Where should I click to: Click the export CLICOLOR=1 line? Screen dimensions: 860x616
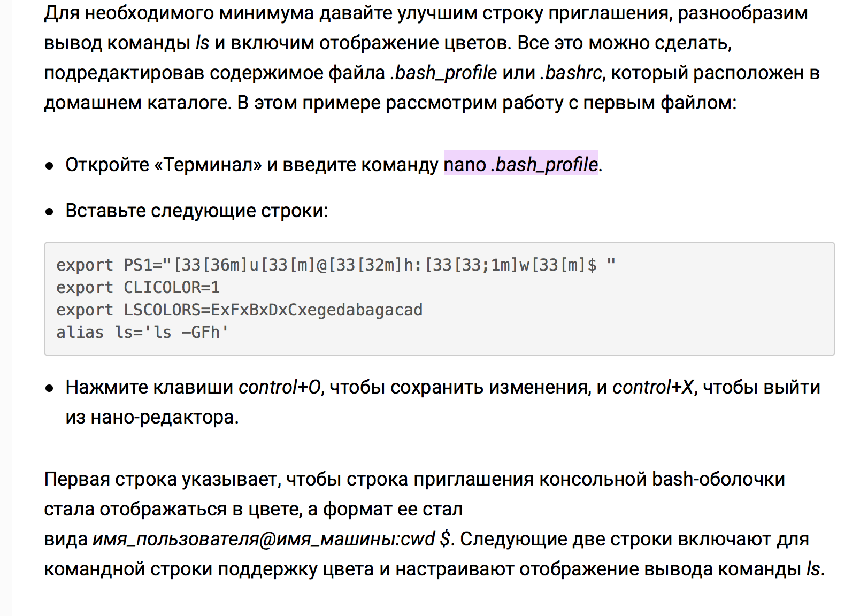pos(138,287)
